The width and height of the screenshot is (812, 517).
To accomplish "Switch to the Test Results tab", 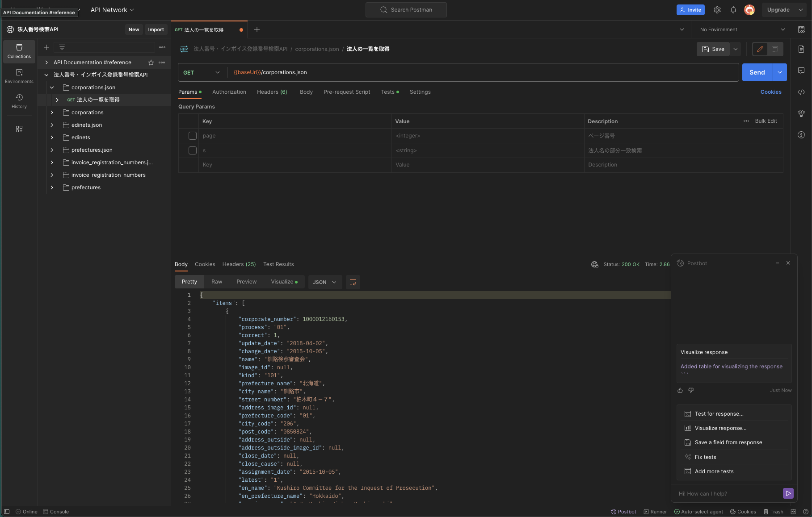I will point(278,264).
